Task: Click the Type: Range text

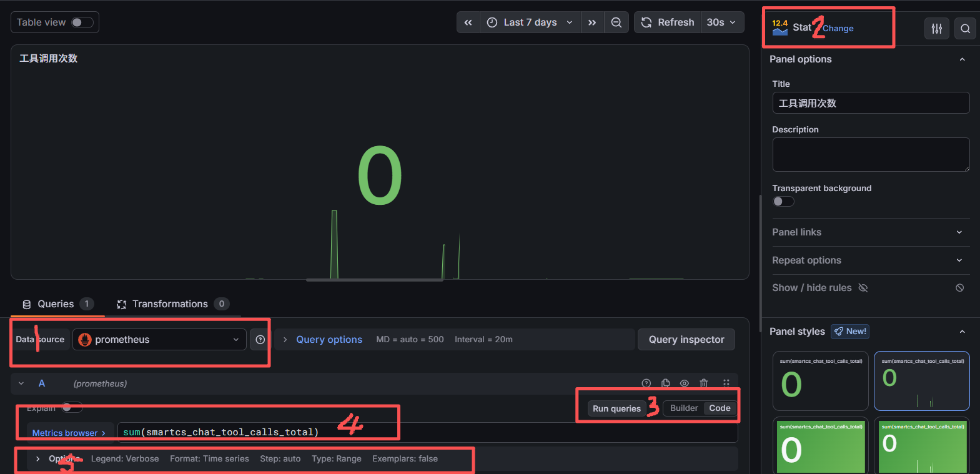Action: 337,459
